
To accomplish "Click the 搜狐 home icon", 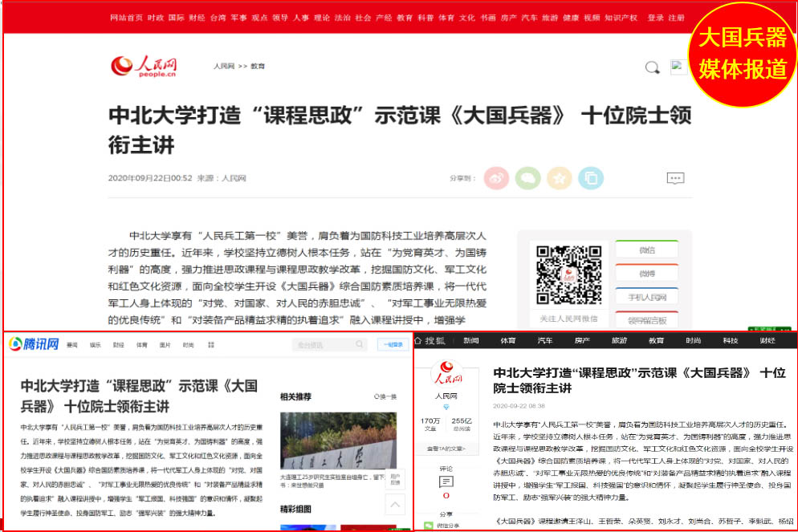I will pos(417,340).
